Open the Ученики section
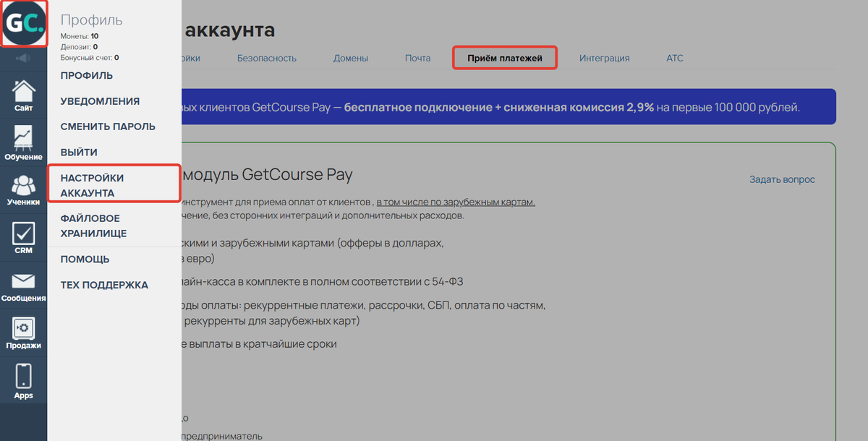This screenshot has width=868, height=441. tap(24, 190)
